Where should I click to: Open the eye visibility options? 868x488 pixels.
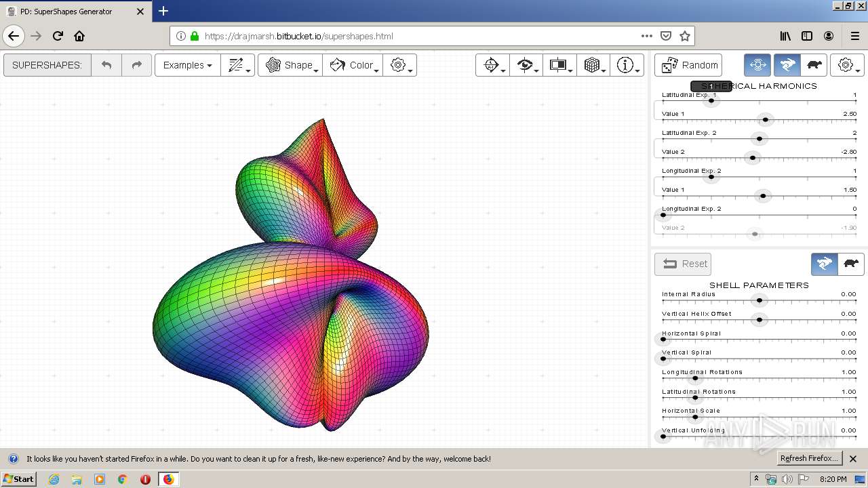526,65
